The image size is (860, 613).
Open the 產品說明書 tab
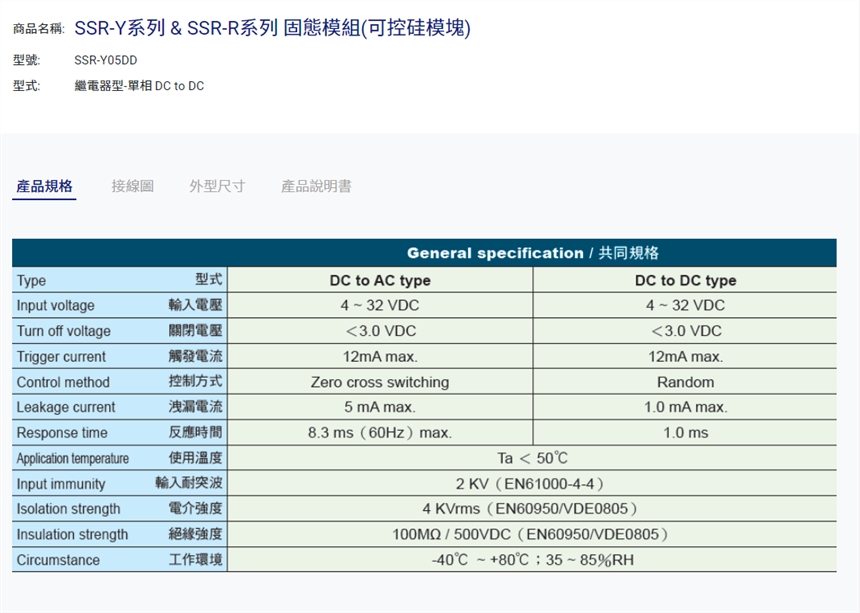click(316, 186)
